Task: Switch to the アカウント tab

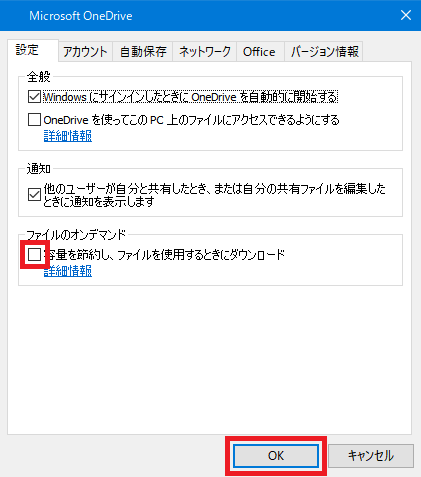Action: [85, 52]
